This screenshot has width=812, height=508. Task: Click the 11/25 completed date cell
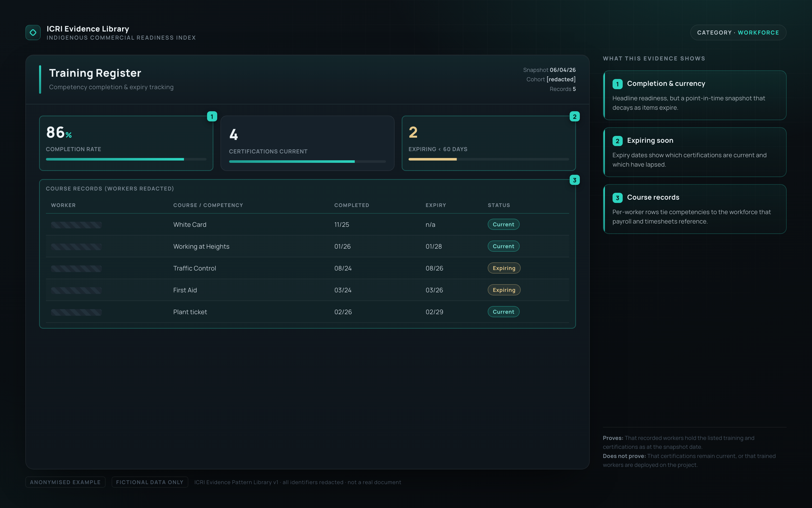tap(342, 225)
